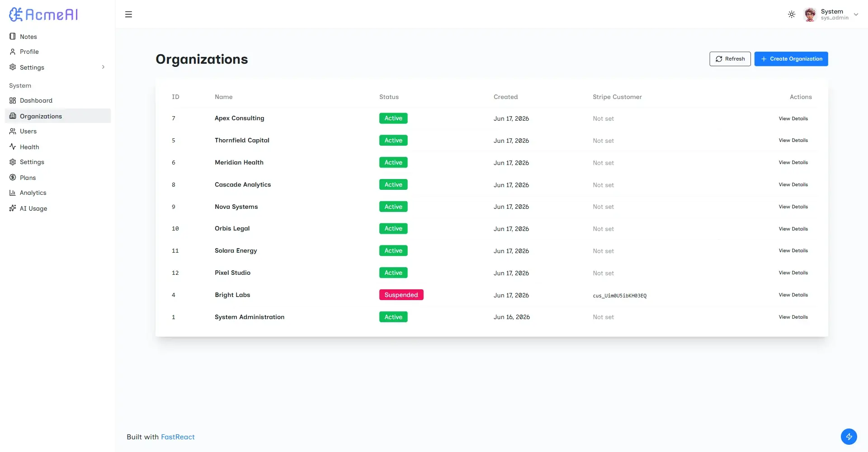The height and width of the screenshot is (452, 868).
Task: Click the Nova Systems name
Action: (236, 207)
